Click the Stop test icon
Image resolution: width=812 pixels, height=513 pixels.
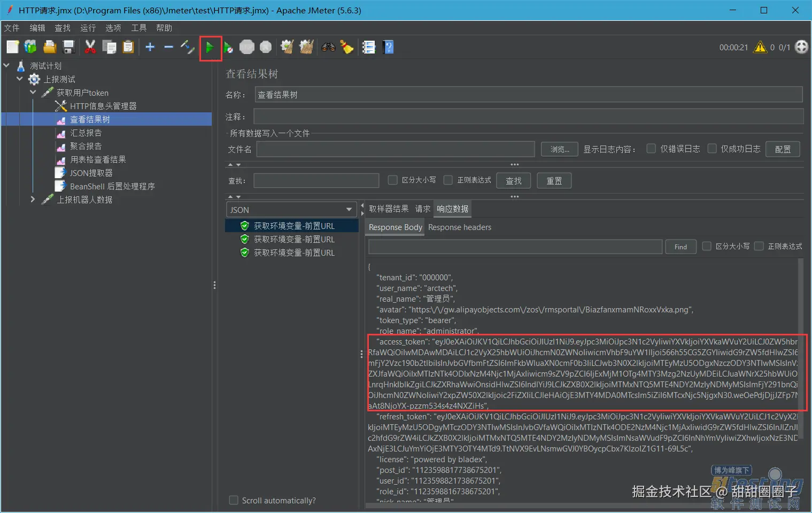point(246,47)
